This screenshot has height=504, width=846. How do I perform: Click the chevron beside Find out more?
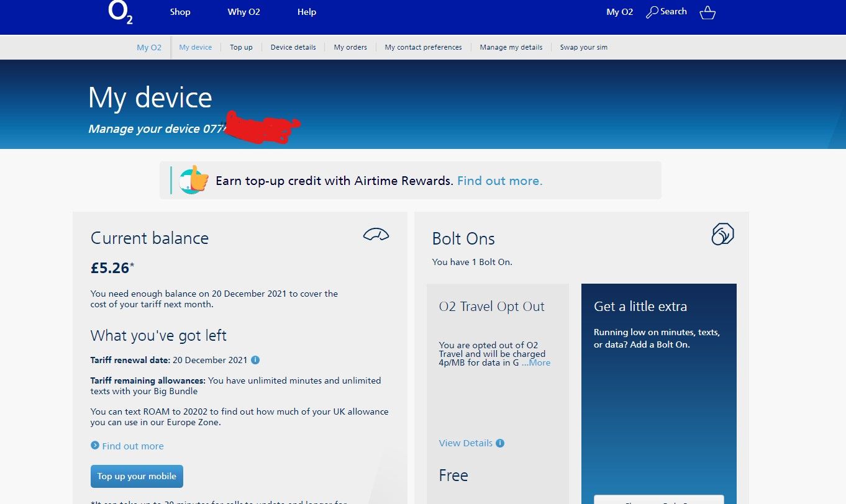pos(94,446)
